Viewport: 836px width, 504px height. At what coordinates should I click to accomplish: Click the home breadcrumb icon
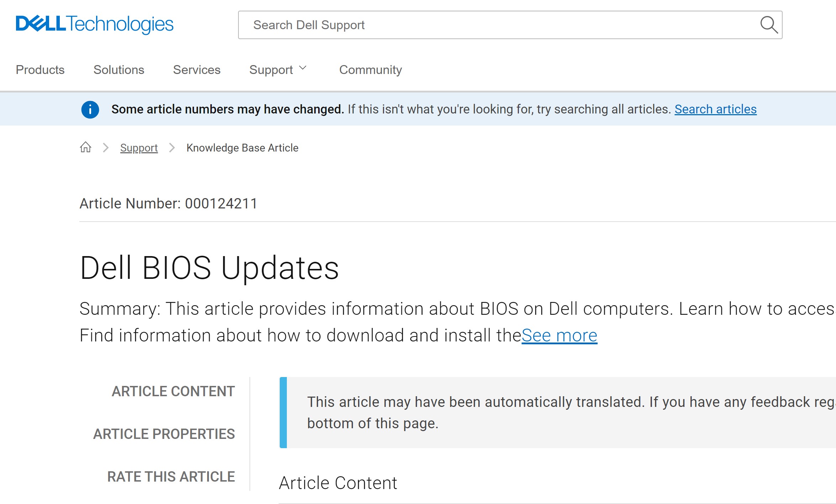pos(85,147)
